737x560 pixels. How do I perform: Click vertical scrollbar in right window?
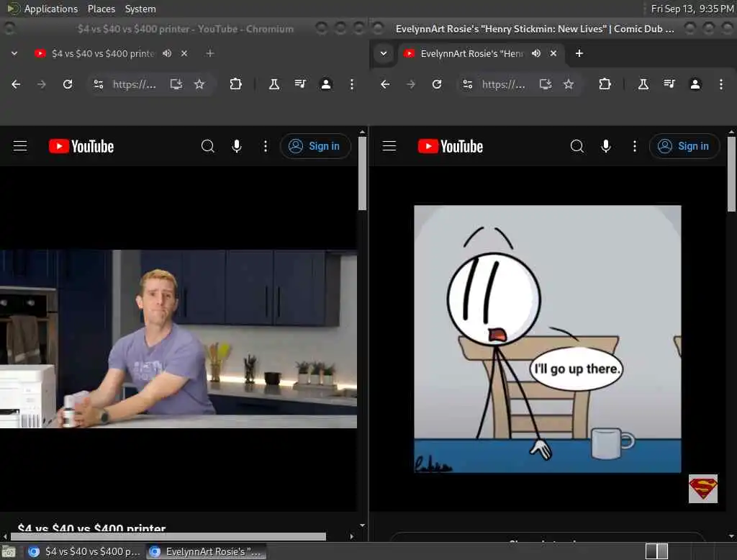click(731, 173)
